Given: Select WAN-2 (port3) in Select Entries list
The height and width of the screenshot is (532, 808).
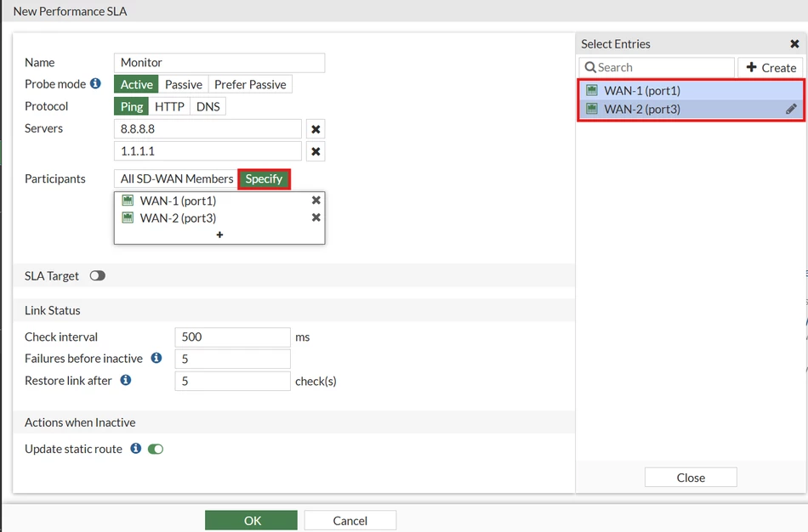Looking at the screenshot, I should (691, 109).
